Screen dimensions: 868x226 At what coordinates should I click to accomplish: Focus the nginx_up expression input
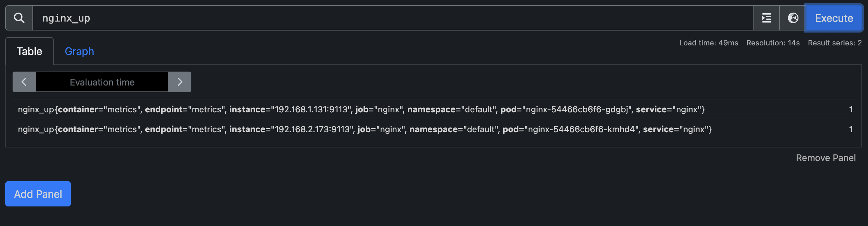393,18
